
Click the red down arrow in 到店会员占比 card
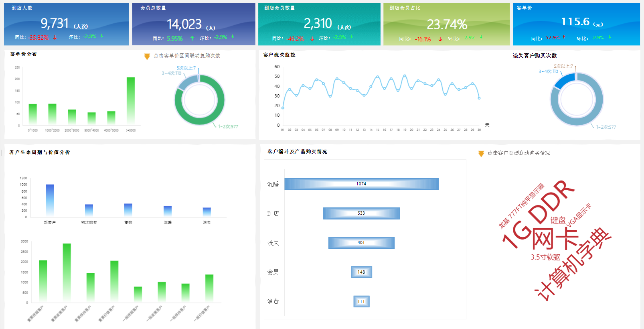[440, 39]
